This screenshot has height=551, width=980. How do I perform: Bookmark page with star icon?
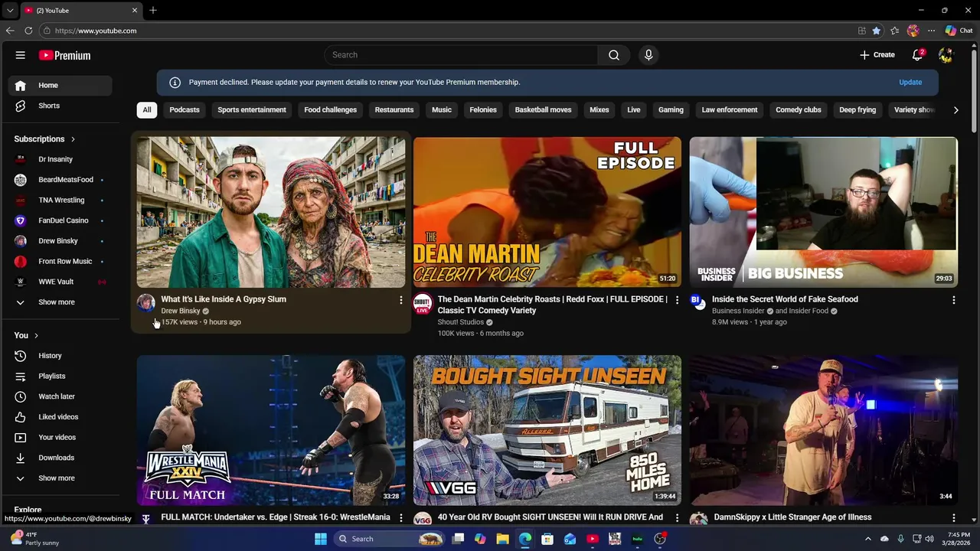click(877, 31)
